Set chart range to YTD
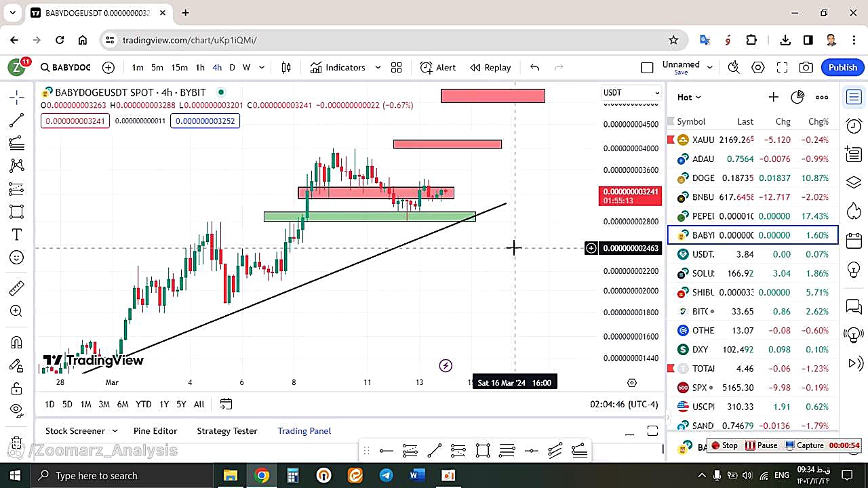This screenshot has height=488, width=868. click(x=143, y=404)
